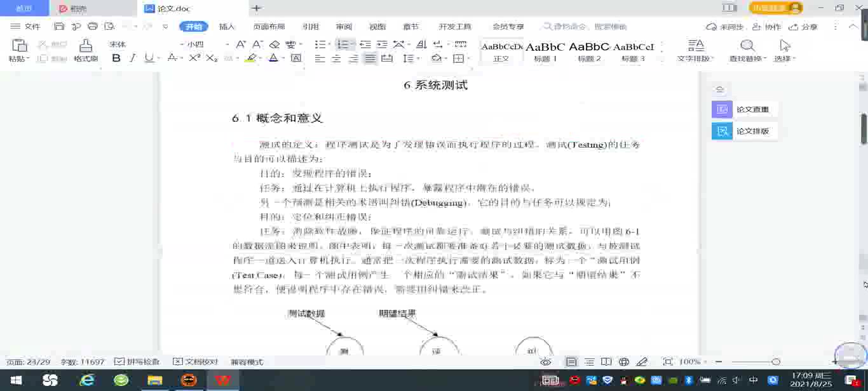Image resolution: width=868 pixels, height=391 pixels.
Task: Open the 论文排版 sidebar tool
Action: [744, 131]
